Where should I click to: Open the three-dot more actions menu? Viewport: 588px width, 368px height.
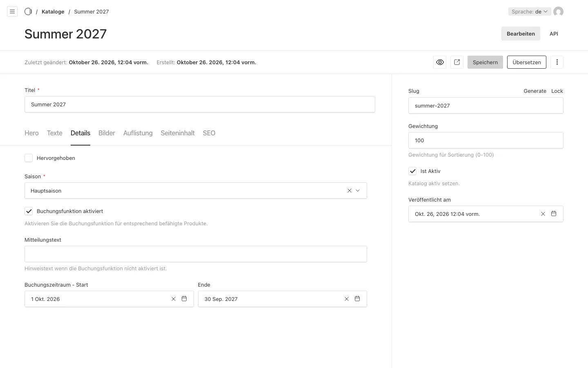557,62
